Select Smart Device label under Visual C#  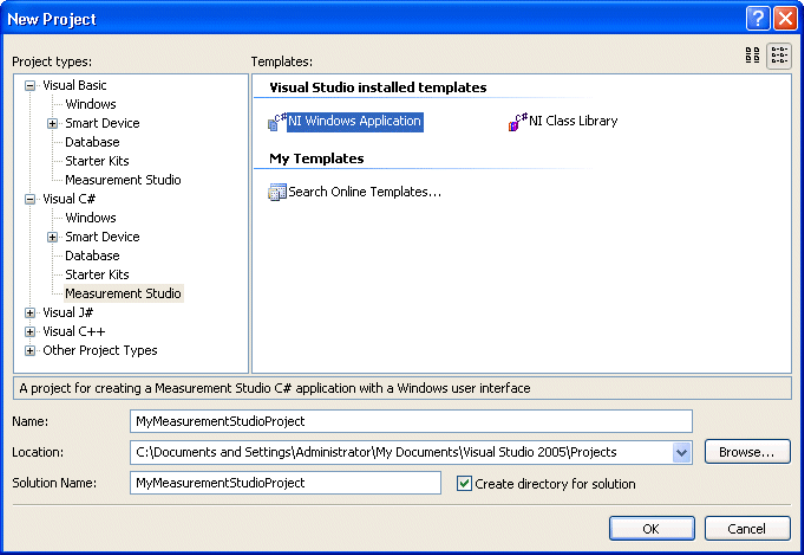pos(103,237)
